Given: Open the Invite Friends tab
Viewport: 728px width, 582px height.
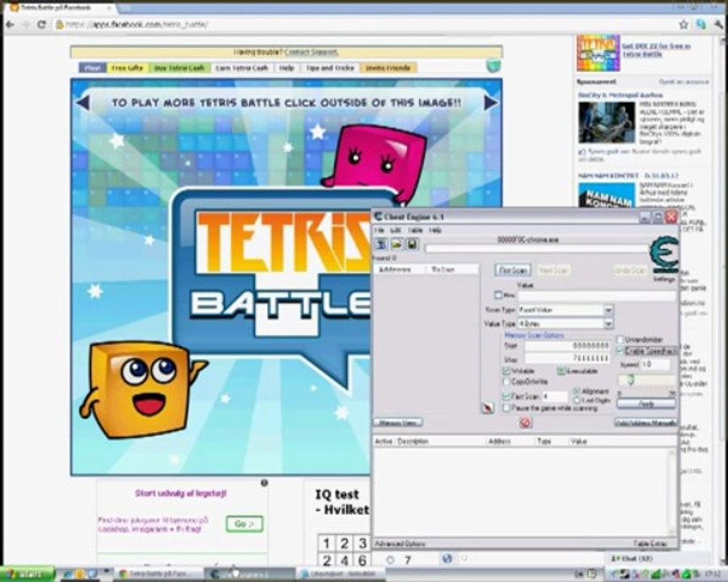Looking at the screenshot, I should 388,68.
